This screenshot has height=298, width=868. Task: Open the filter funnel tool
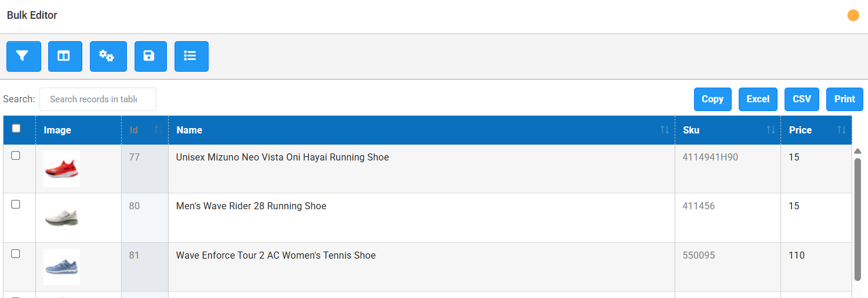click(24, 56)
